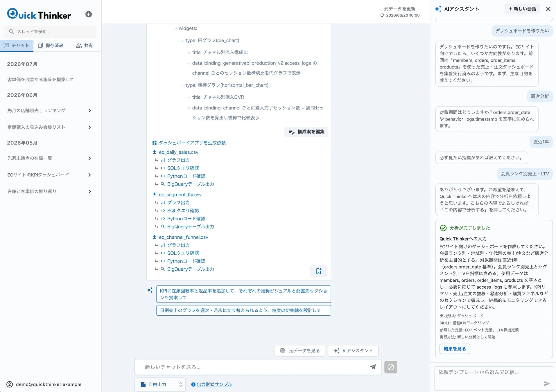Click the dashboard grid icon beside ダッシュボードアプリを生成依頼

point(155,143)
